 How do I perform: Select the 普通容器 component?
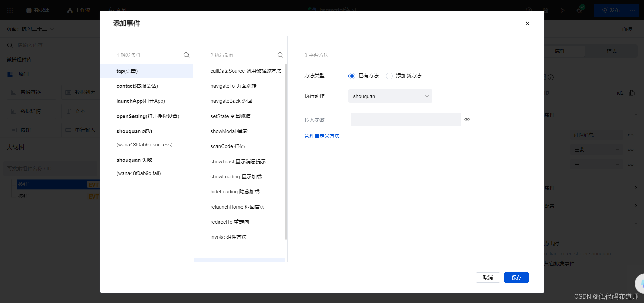pyautogui.click(x=32, y=92)
